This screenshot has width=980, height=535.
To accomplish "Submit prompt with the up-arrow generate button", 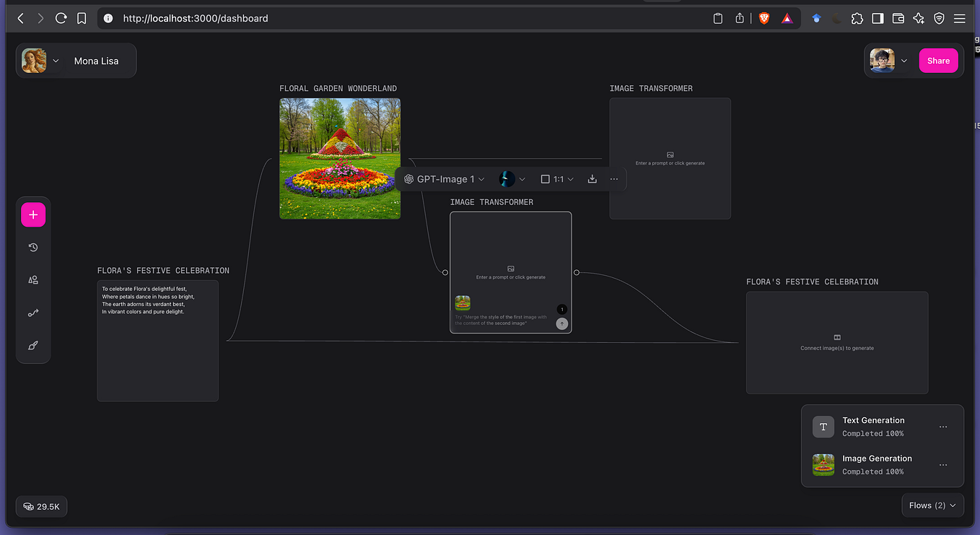I will [x=562, y=324].
